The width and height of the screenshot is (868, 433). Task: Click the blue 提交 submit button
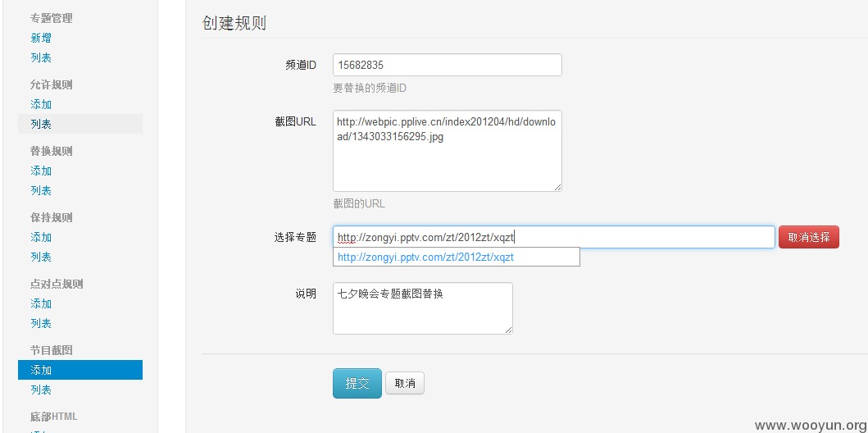pos(357,383)
